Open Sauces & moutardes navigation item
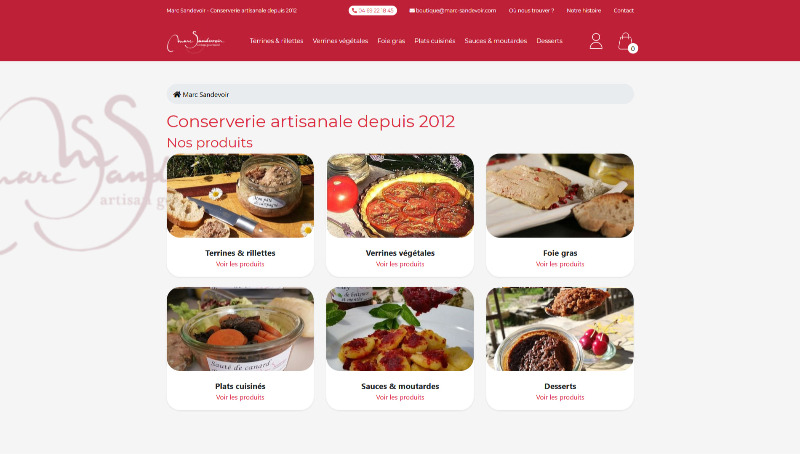Screen dimensions: 800x454 click(x=495, y=41)
